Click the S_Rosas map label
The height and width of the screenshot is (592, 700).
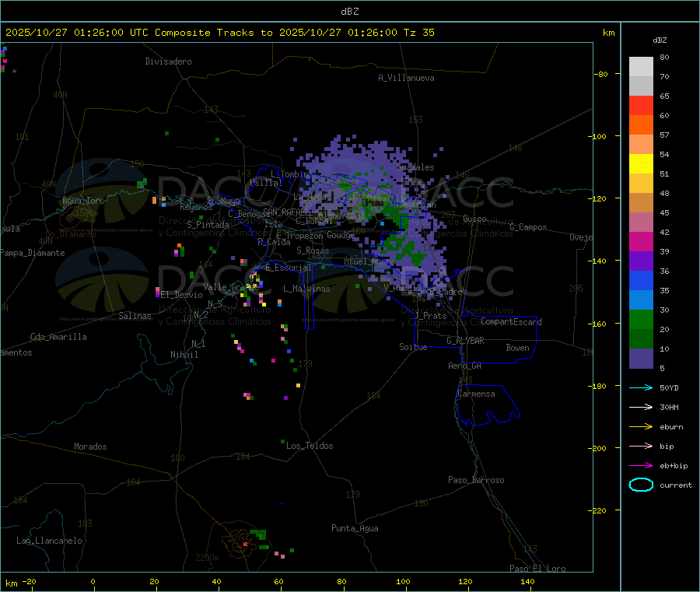click(x=313, y=250)
